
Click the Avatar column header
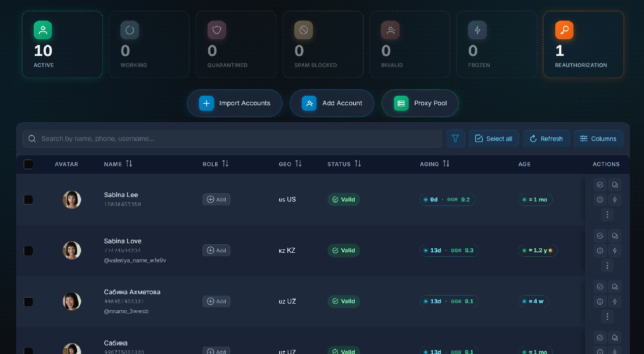67,164
